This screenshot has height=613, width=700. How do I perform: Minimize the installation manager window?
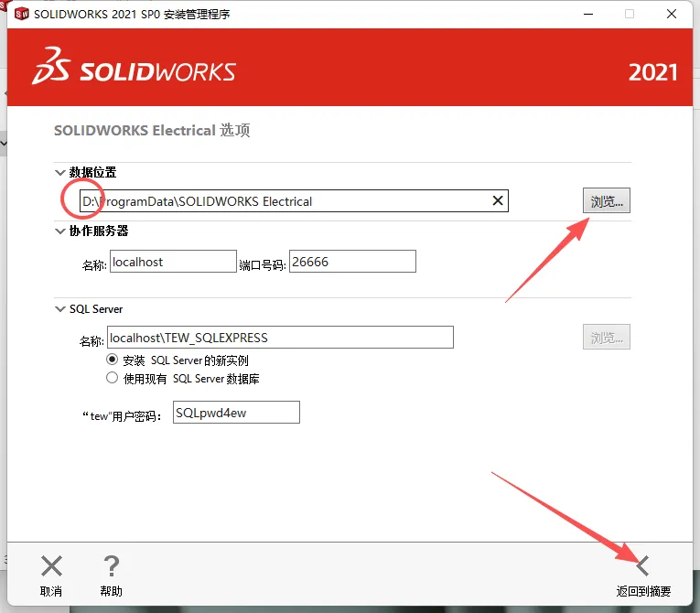[x=588, y=14]
